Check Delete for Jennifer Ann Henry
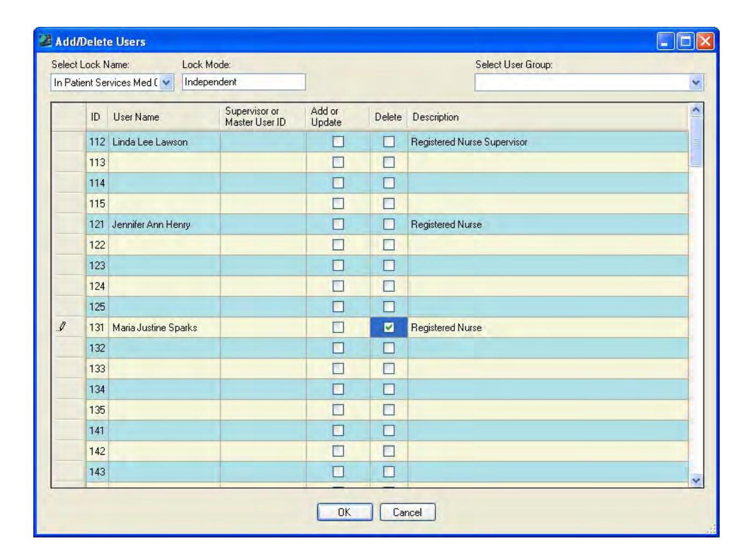Viewport: 753px width, 560px height. (389, 224)
